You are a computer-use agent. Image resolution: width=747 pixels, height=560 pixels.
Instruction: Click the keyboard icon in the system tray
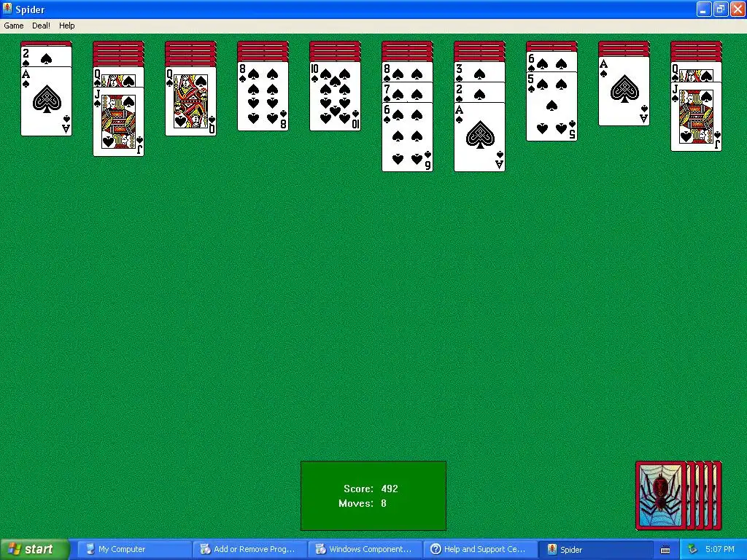click(x=665, y=550)
